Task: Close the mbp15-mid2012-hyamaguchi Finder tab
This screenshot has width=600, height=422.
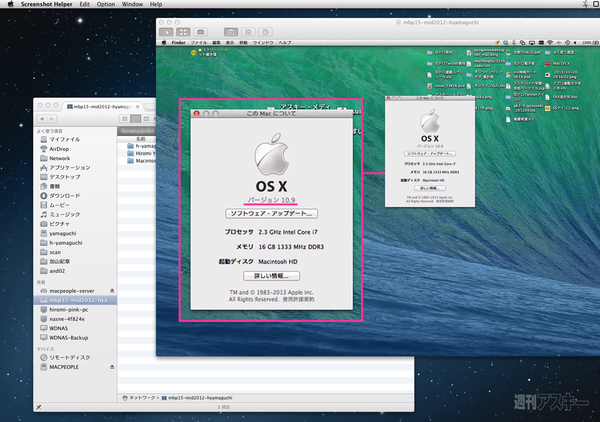Action: 137,107
